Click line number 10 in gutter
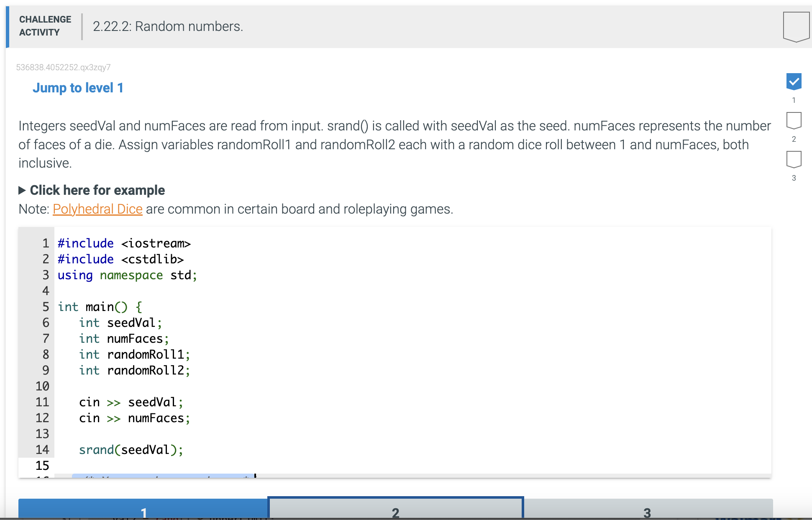The image size is (812, 520). point(42,386)
